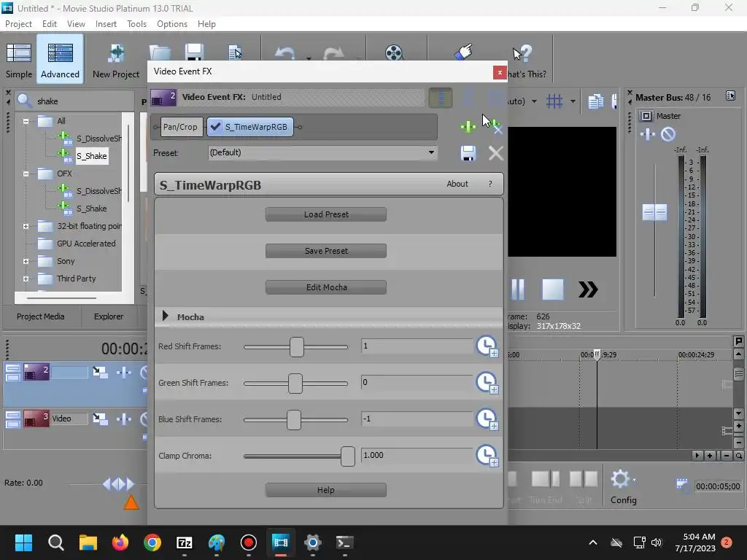The image size is (747, 560).
Task: Open File Explorer from the taskbar
Action: tap(88, 542)
